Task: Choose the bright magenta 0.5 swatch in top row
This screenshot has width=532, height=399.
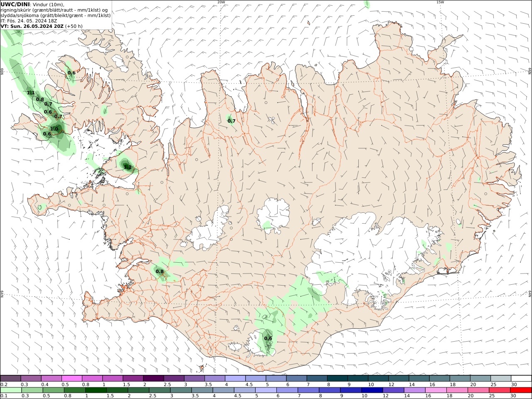Action: [x=72, y=378]
